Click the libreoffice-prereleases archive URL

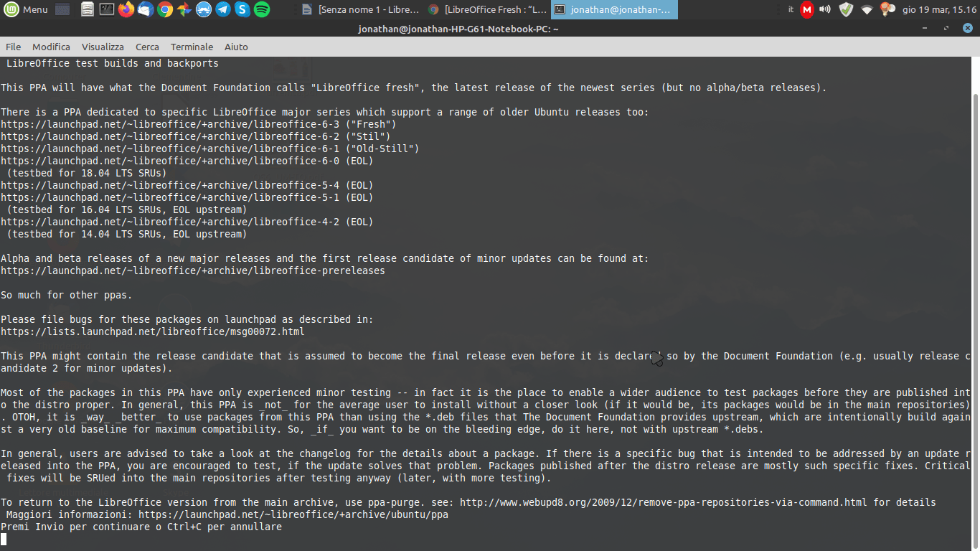[192, 270]
